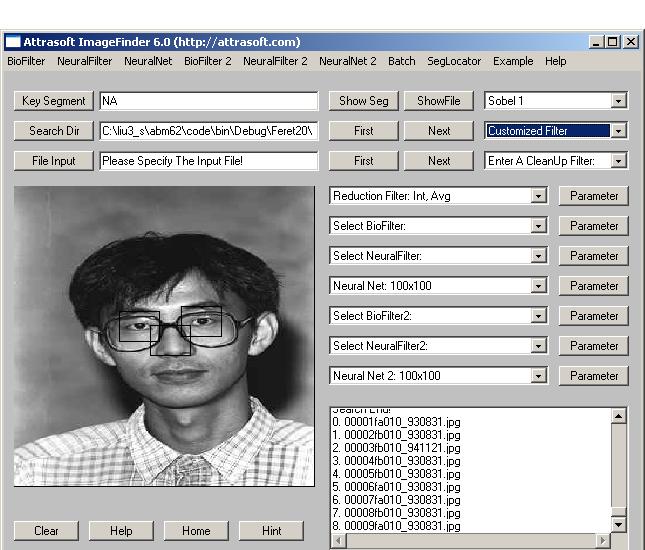Expand the Reduction Filter dropdown
The image size is (645, 550).
tap(539, 196)
